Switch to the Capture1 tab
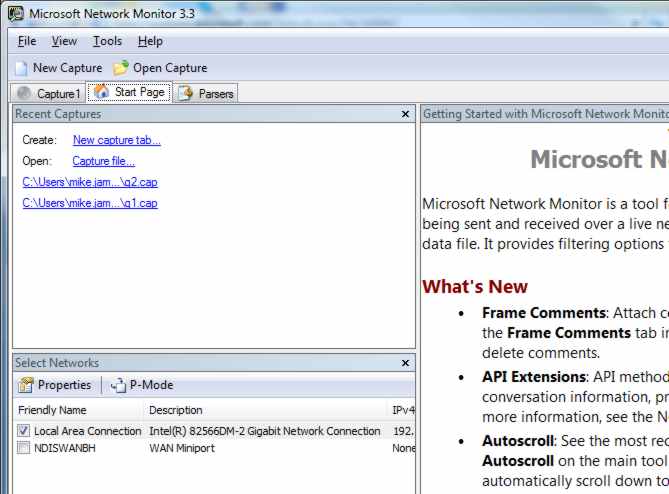The image size is (669, 494). 48,93
